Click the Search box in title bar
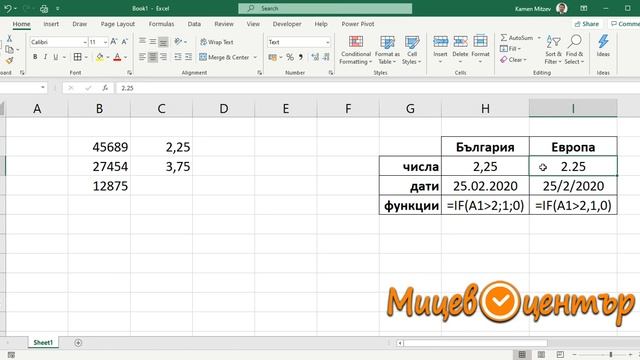640x360 pixels. click(325, 8)
